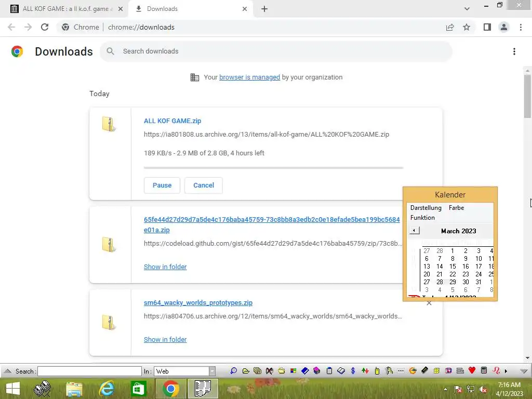Open Farbe menu in Kalender

pos(456,208)
